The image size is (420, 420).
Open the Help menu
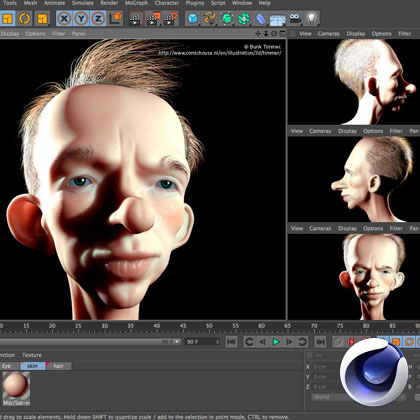click(x=264, y=3)
